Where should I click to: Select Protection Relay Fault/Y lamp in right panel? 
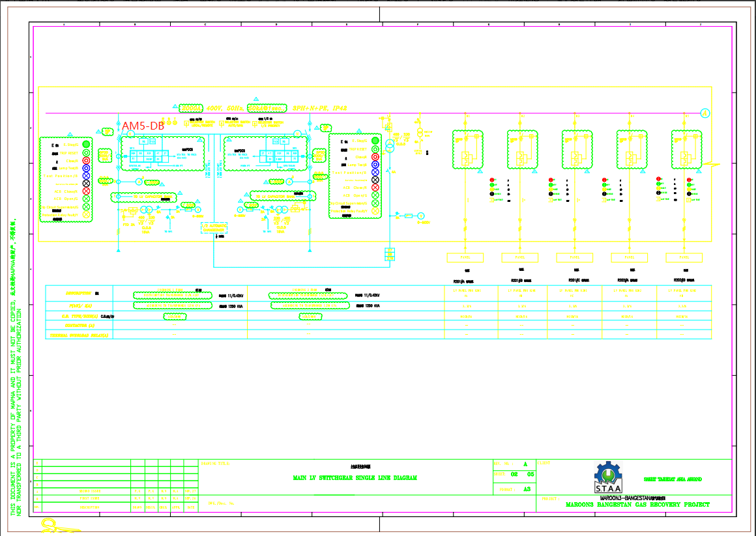[375, 211]
